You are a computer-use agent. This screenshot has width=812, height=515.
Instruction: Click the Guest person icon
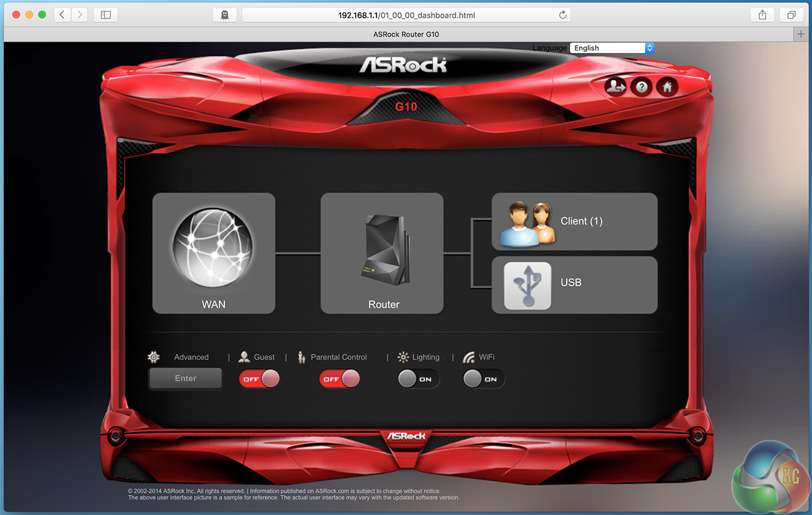click(x=244, y=357)
